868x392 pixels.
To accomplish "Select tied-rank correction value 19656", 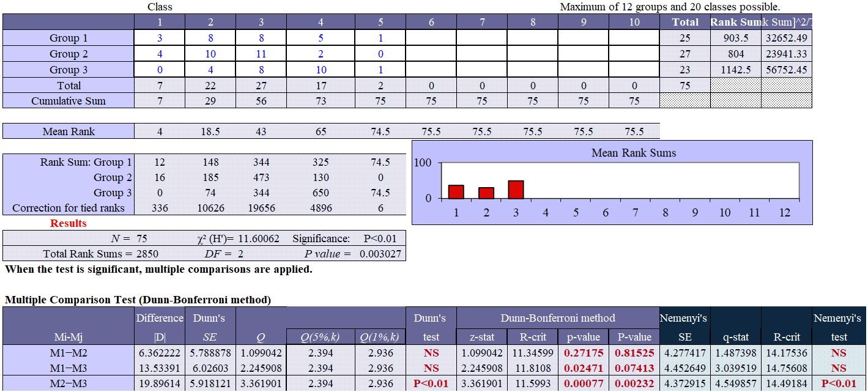I will pos(261,208).
